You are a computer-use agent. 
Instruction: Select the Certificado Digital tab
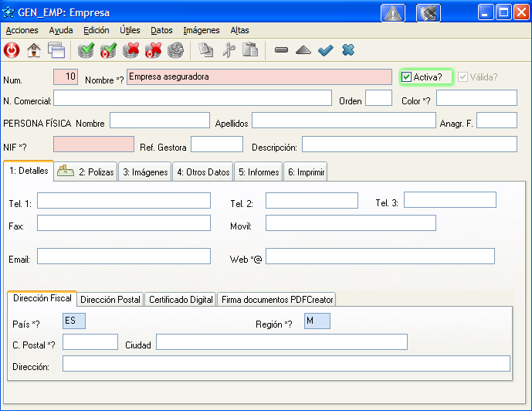coord(181,299)
